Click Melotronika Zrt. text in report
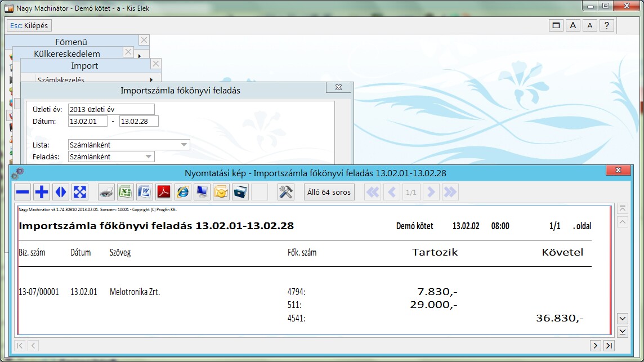The height and width of the screenshot is (362, 644). click(135, 292)
